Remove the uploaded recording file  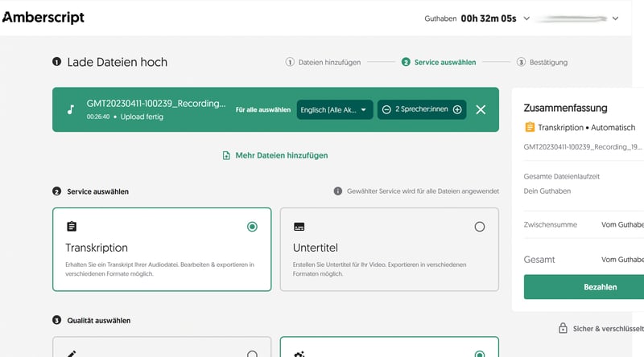(481, 109)
